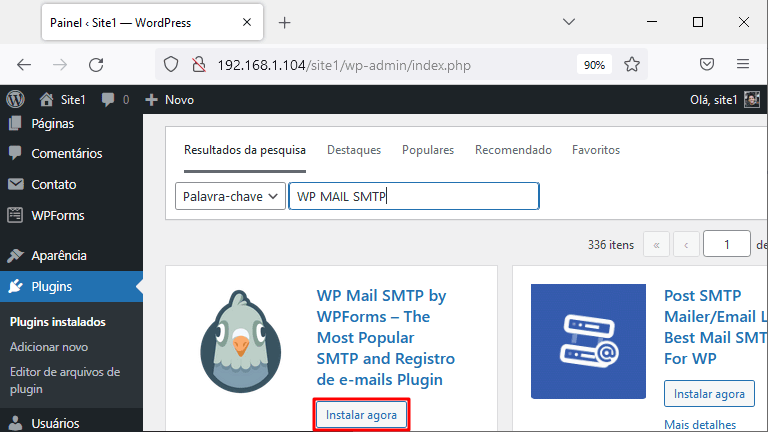The image size is (768, 432).
Task: Click the current page number field
Action: [727, 244]
